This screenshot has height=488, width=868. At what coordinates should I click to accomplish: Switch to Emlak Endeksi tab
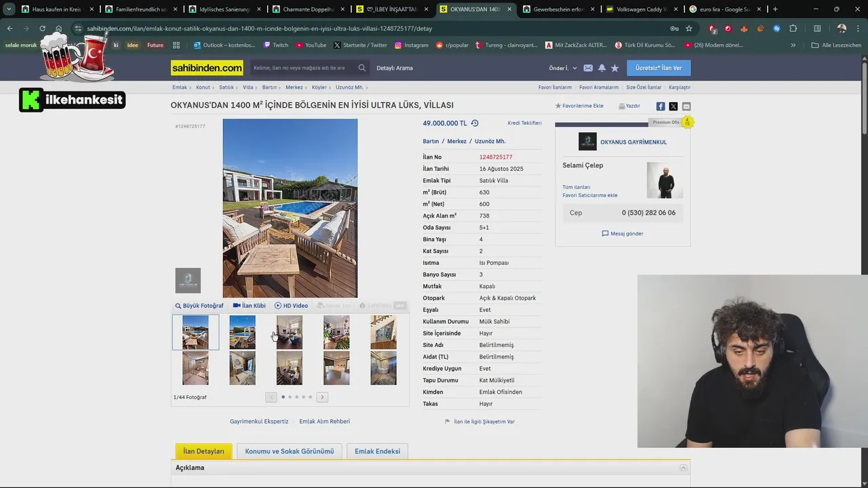[377, 451]
